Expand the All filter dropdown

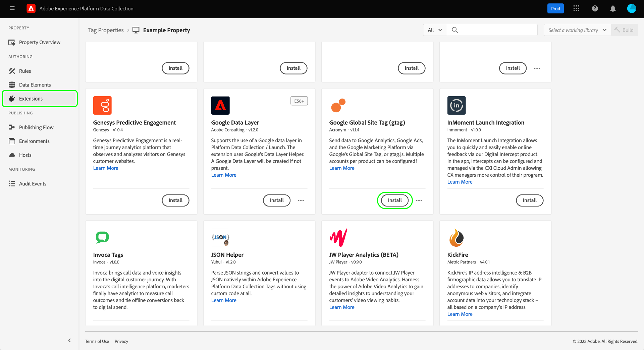click(435, 30)
